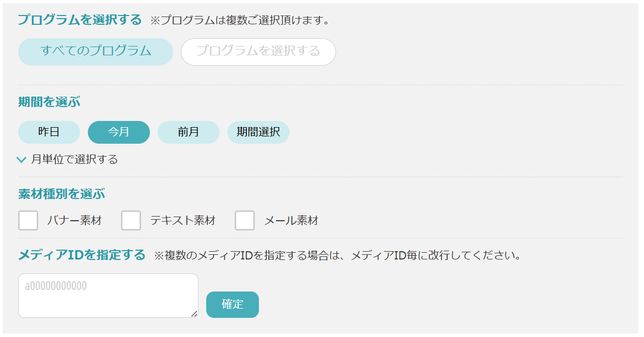
Task: Tick the メール素材 checkbox
Action: 245,221
